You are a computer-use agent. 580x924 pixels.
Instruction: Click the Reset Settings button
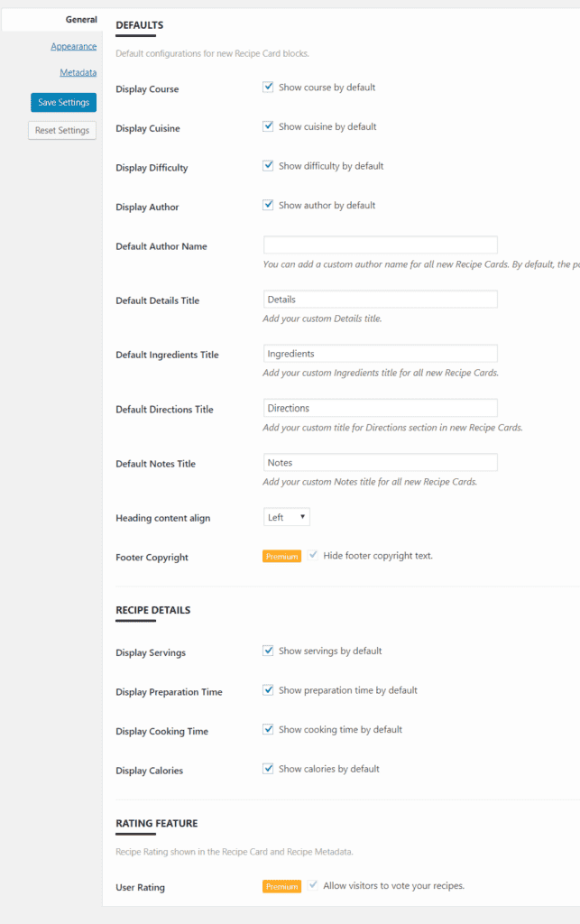62,130
